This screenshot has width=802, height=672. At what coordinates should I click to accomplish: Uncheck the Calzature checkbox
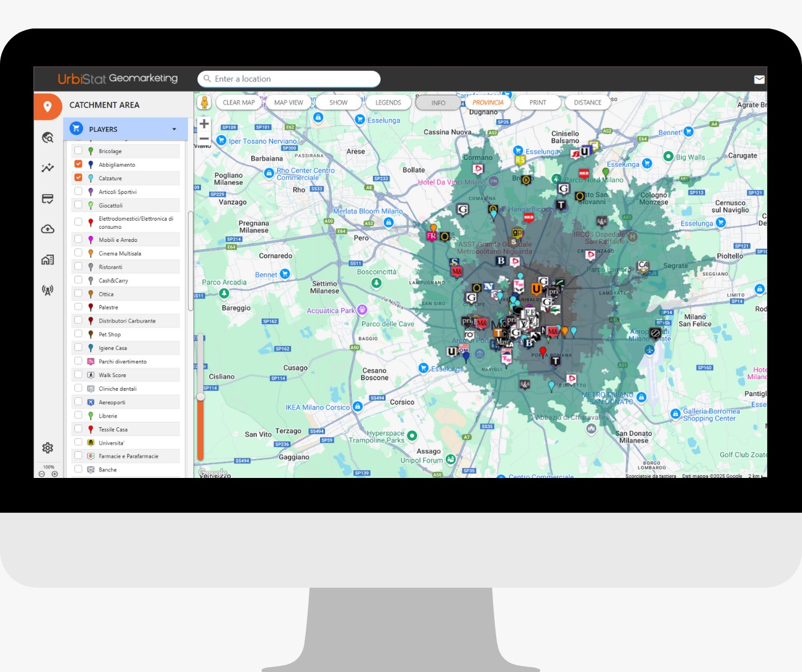click(x=78, y=178)
